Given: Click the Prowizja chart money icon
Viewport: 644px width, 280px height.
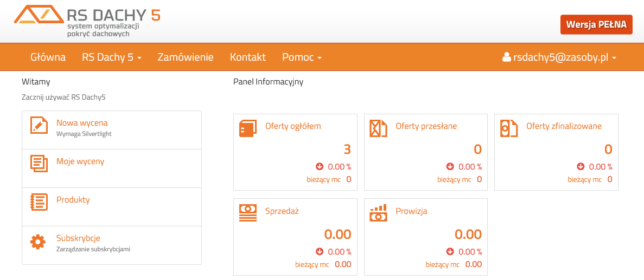Looking at the screenshot, I should [x=378, y=212].
